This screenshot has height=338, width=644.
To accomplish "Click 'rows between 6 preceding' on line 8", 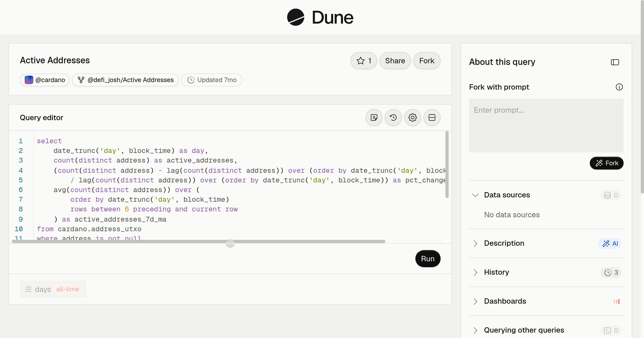I will point(120,209).
